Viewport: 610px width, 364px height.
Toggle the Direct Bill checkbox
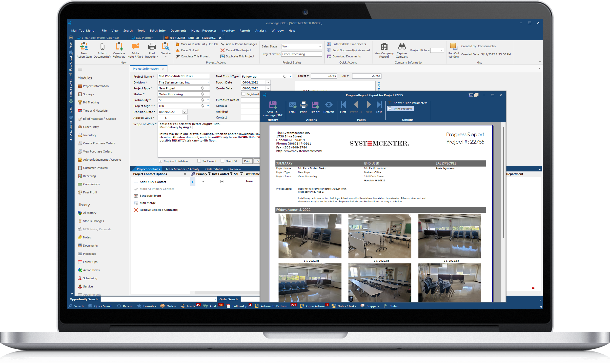(x=222, y=161)
